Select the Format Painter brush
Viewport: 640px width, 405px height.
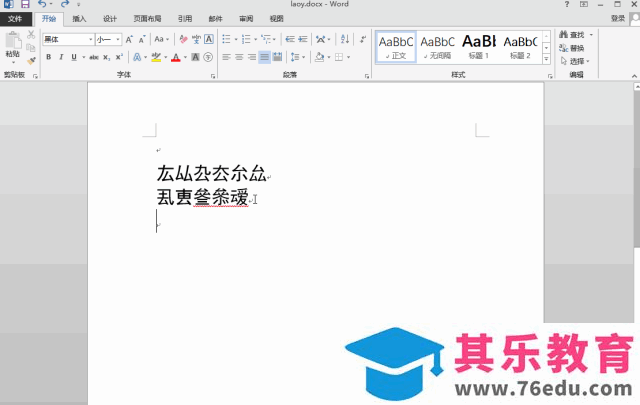pyautogui.click(x=31, y=61)
